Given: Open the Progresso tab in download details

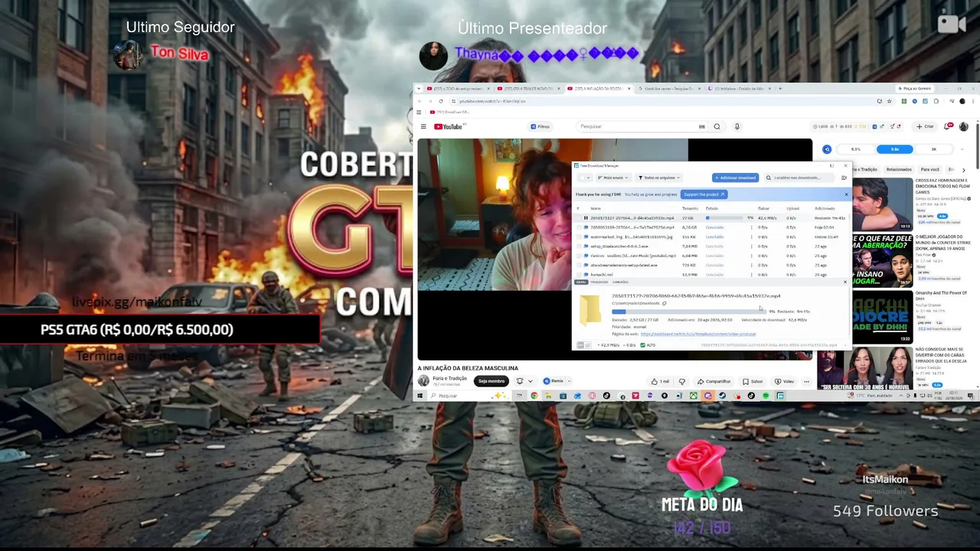Looking at the screenshot, I should pyautogui.click(x=599, y=282).
